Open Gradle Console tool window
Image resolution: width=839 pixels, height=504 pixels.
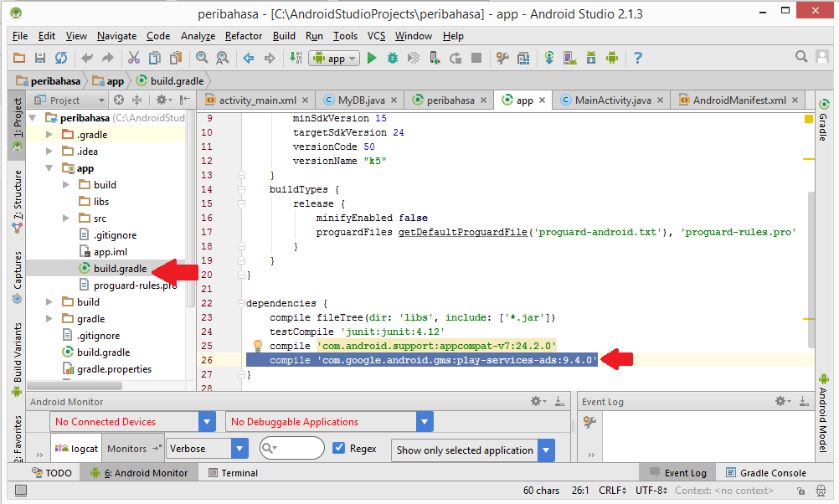click(766, 473)
